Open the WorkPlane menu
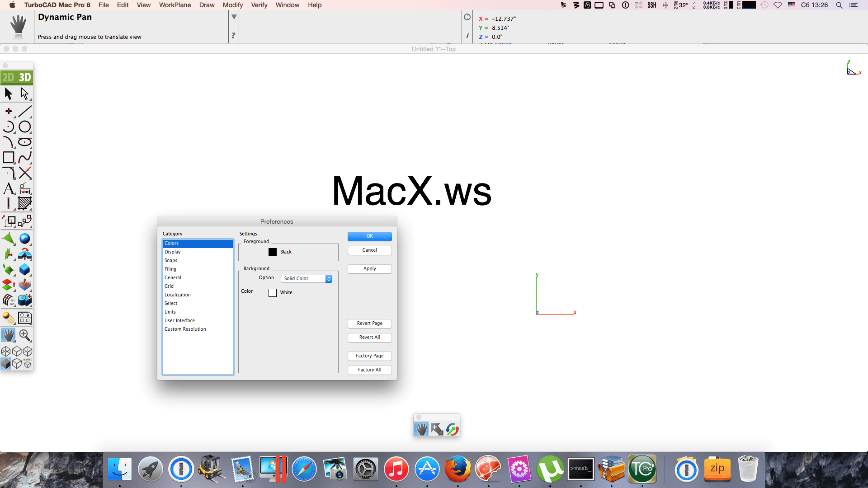Viewport: 868px width, 488px height. pos(175,5)
